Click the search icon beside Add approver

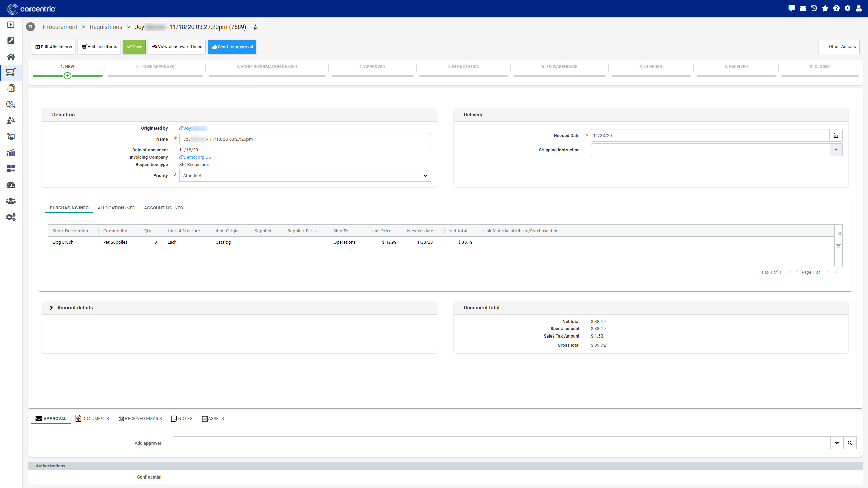click(850, 443)
